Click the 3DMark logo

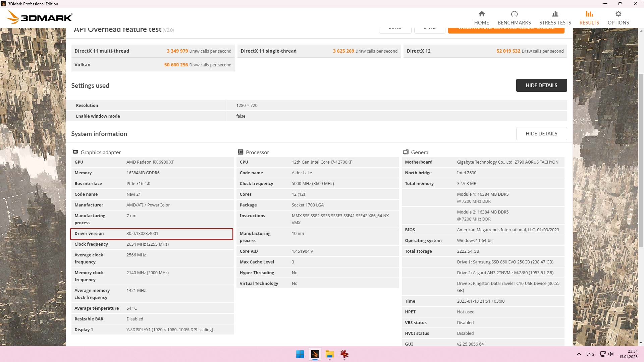coord(39,17)
